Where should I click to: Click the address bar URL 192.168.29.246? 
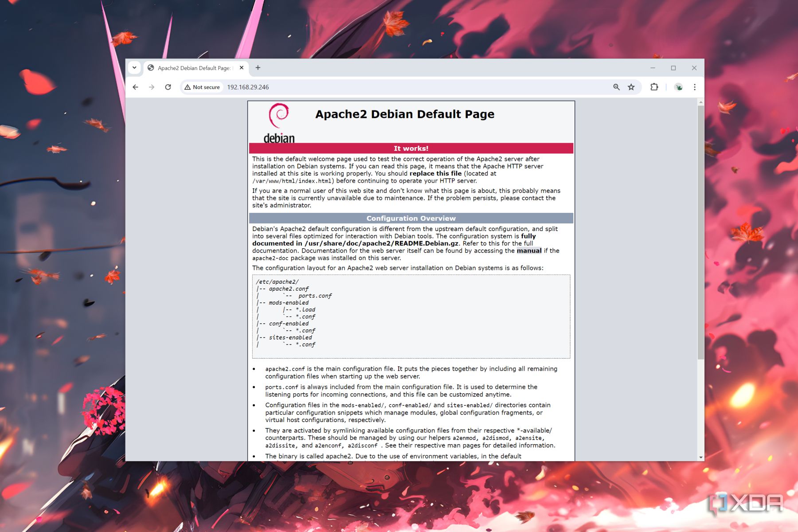click(x=248, y=87)
